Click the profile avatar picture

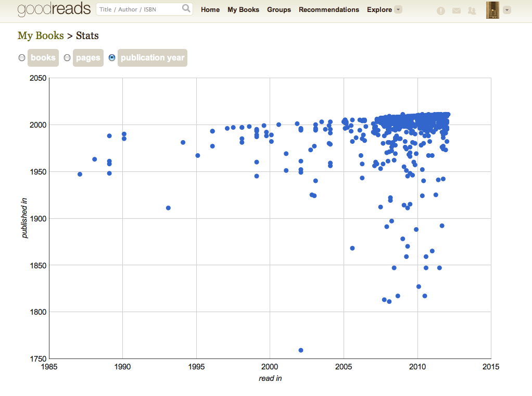pos(492,10)
